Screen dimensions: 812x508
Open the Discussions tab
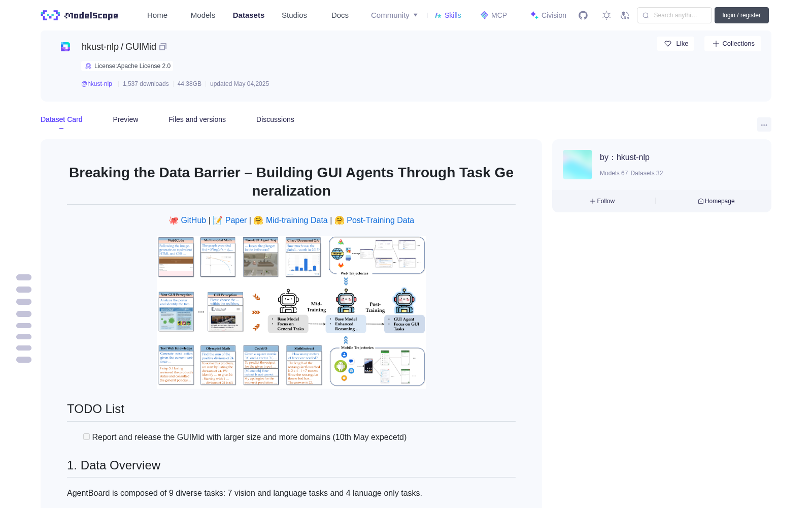275,119
